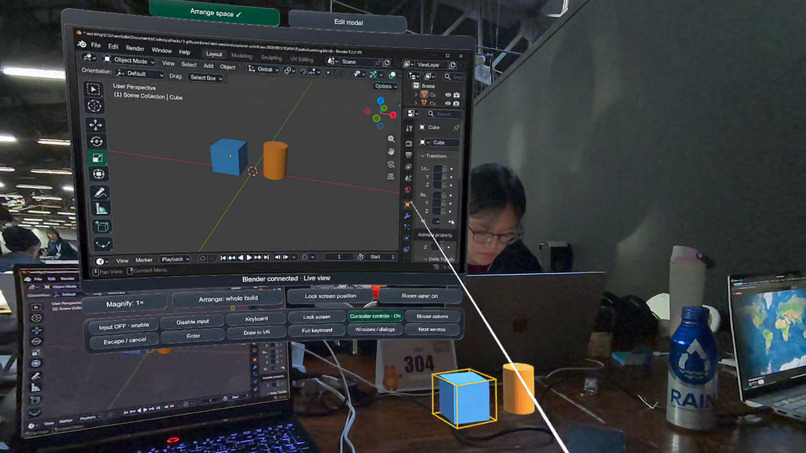Hide first outliner object with eye icon
This screenshot has height=453, width=806.
point(448,95)
